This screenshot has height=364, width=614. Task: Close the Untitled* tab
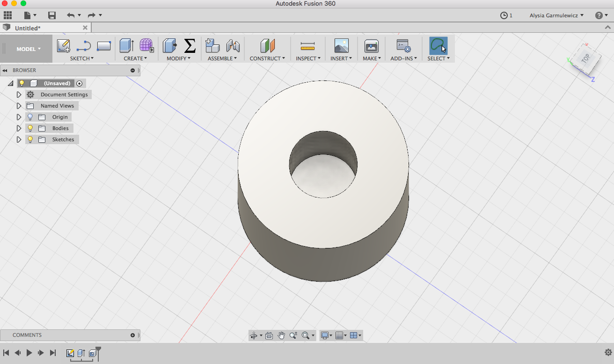[85, 28]
